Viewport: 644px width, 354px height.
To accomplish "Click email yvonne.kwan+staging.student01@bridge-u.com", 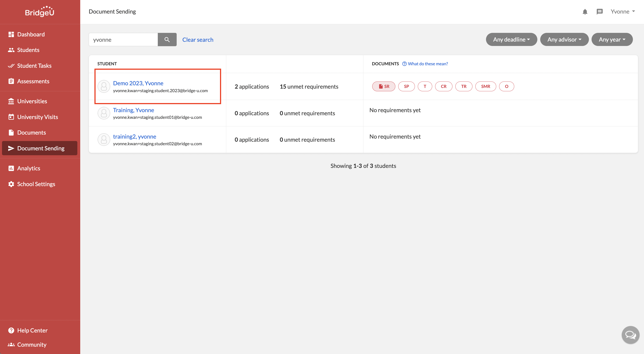I will tap(158, 117).
